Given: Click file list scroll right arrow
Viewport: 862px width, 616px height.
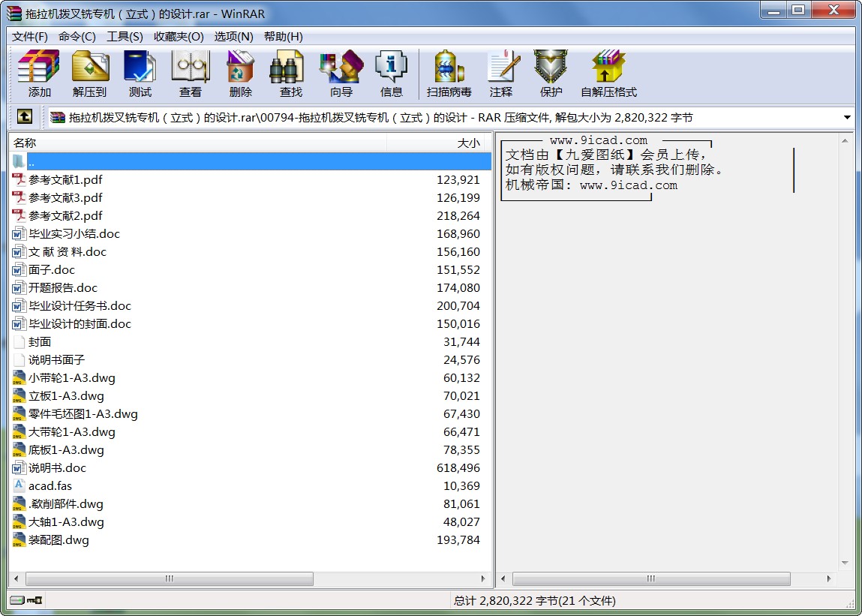Looking at the screenshot, I should point(483,578).
